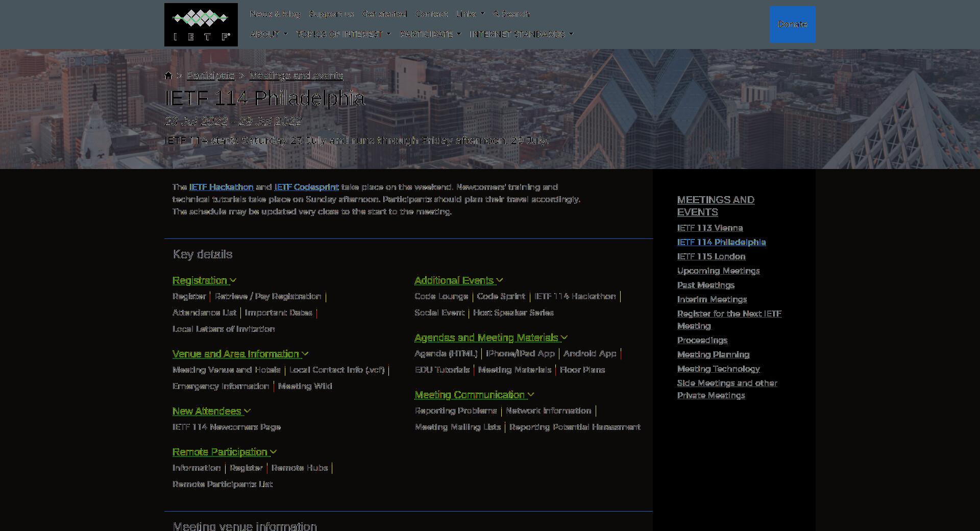This screenshot has height=531, width=980.
Task: Open the Search option in top navigation
Action: (511, 14)
